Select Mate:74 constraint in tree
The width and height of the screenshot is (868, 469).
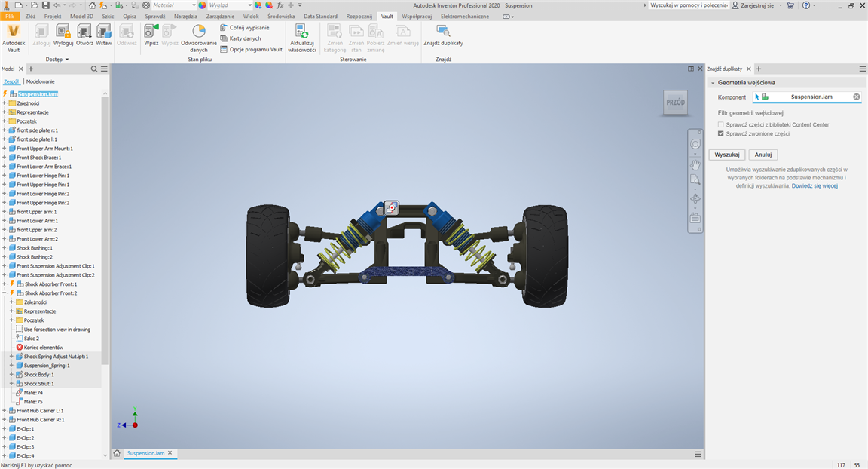[33, 393]
